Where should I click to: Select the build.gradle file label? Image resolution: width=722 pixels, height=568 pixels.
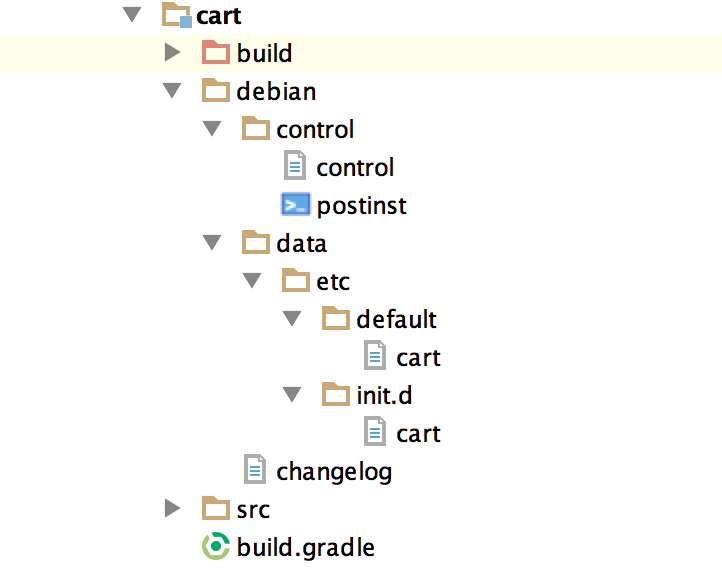306,547
